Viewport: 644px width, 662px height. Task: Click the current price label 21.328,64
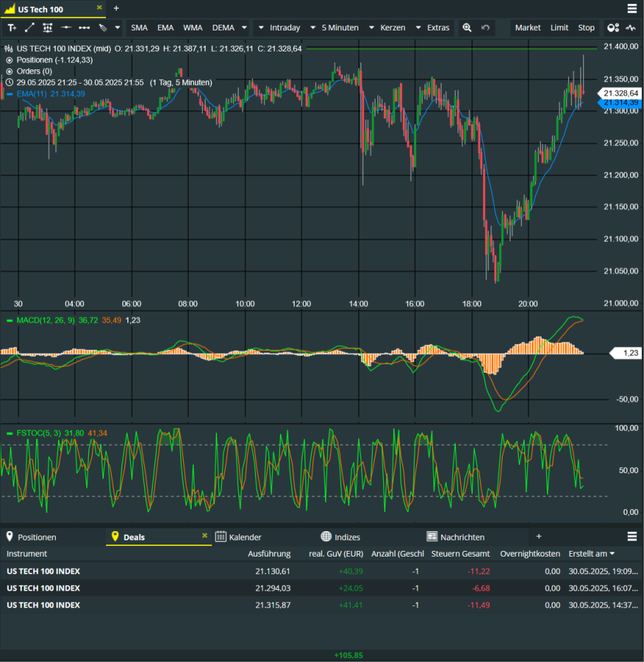[619, 93]
